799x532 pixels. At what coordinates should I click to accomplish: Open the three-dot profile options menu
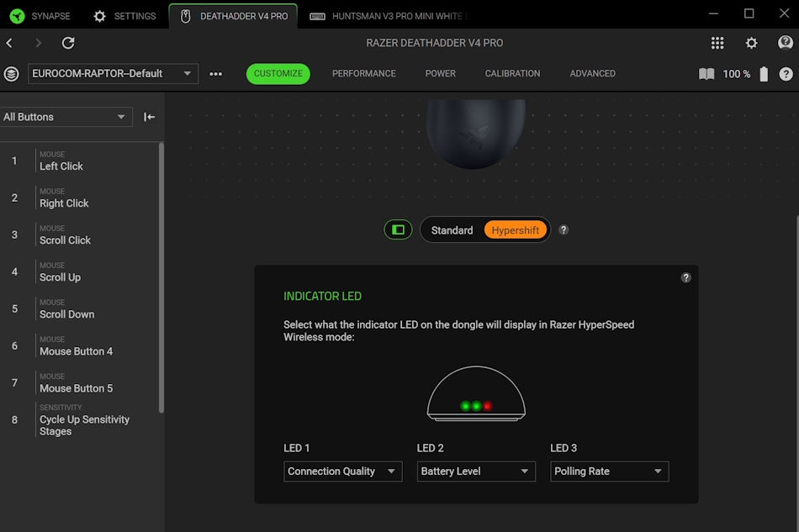point(216,74)
